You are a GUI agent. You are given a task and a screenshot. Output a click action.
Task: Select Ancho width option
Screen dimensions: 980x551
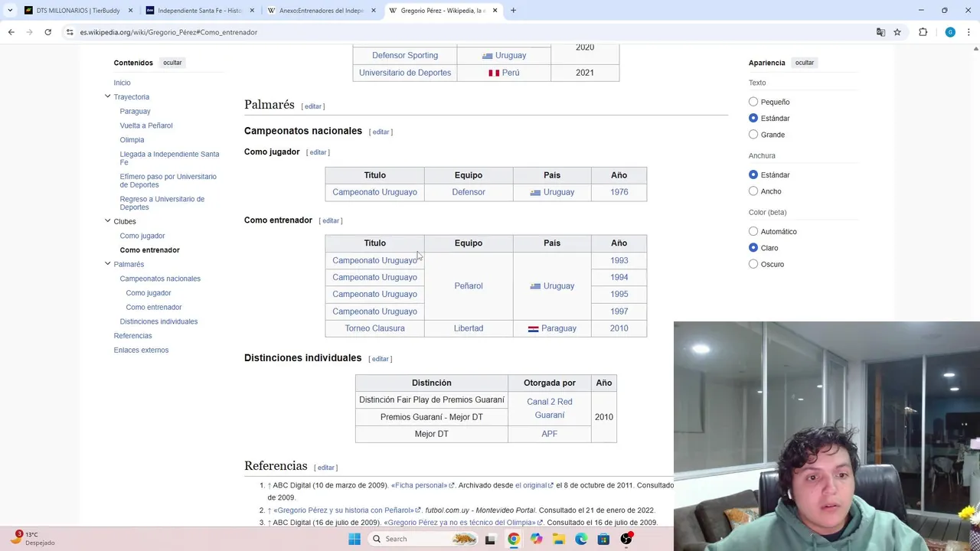tap(753, 191)
